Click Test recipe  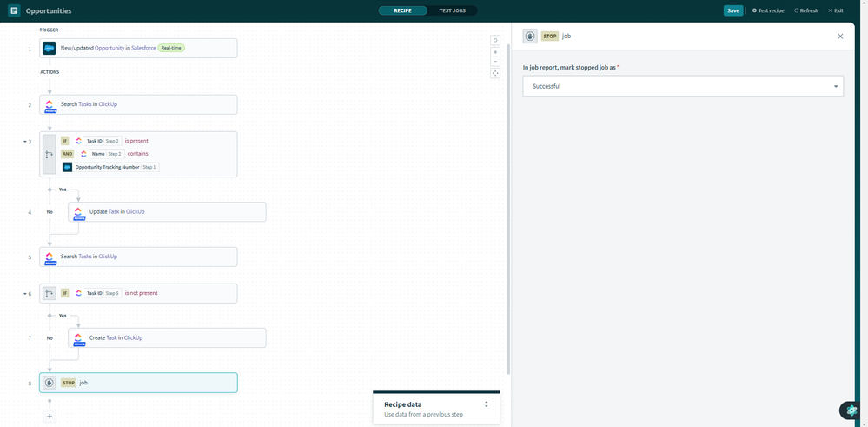[768, 10]
